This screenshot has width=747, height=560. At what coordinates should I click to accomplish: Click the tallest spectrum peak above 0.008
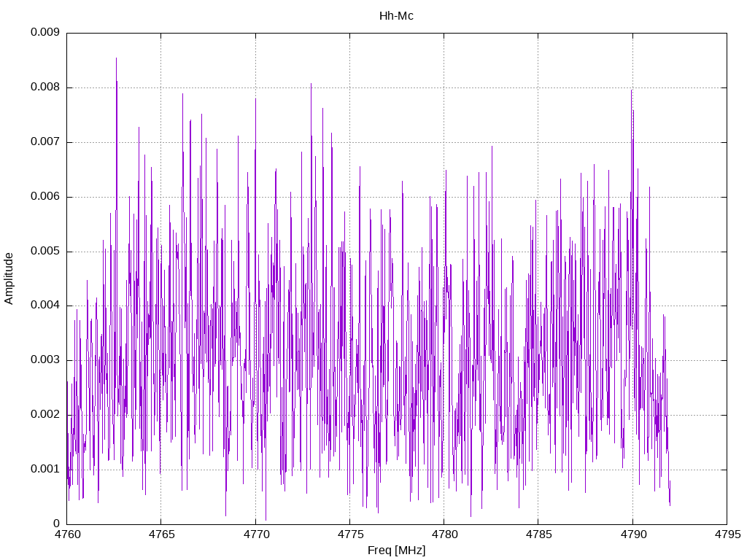[x=116, y=59]
